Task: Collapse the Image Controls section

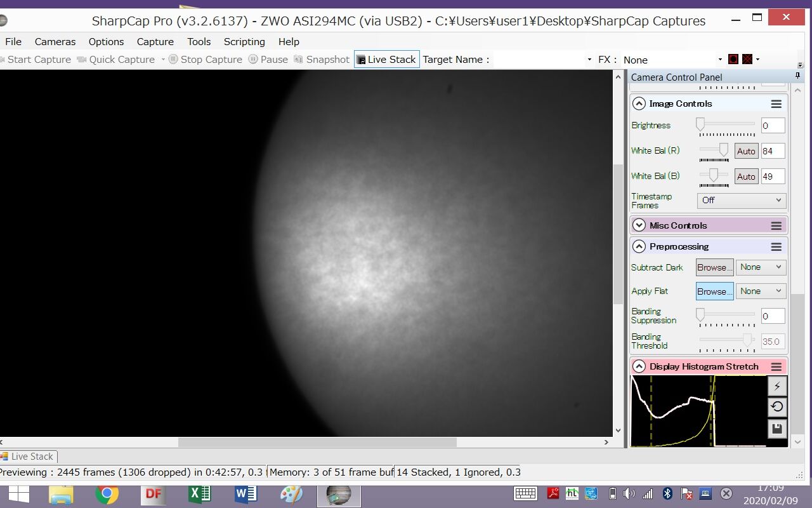Action: pyautogui.click(x=639, y=104)
